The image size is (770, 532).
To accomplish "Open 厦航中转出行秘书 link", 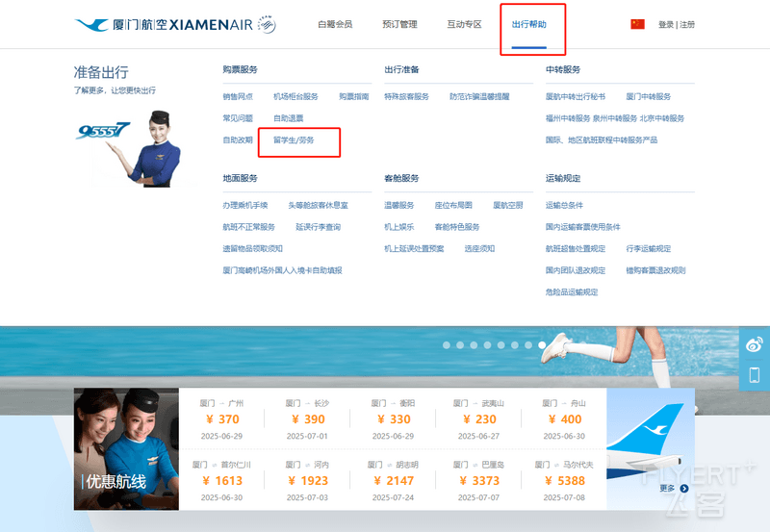I will [x=575, y=96].
